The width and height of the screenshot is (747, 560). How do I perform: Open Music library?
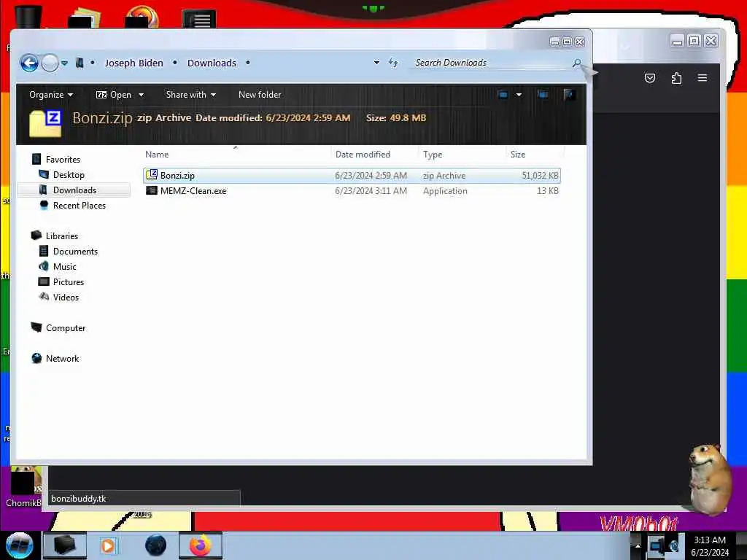click(65, 267)
